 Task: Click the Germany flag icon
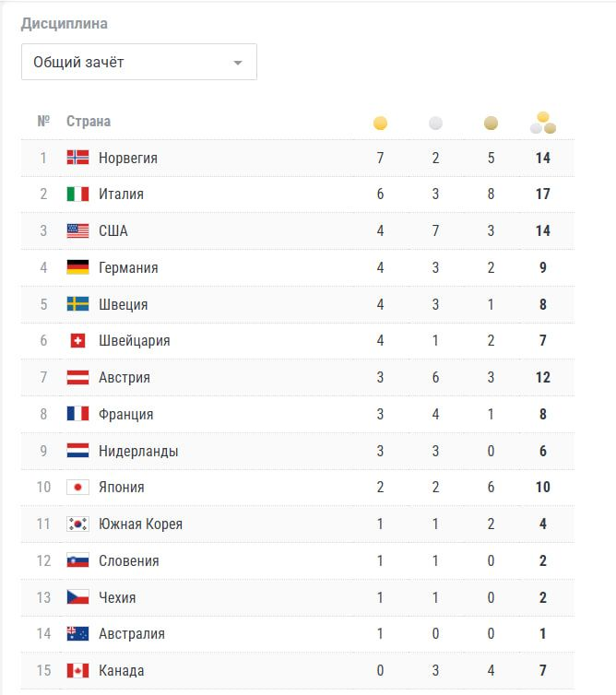click(x=77, y=267)
